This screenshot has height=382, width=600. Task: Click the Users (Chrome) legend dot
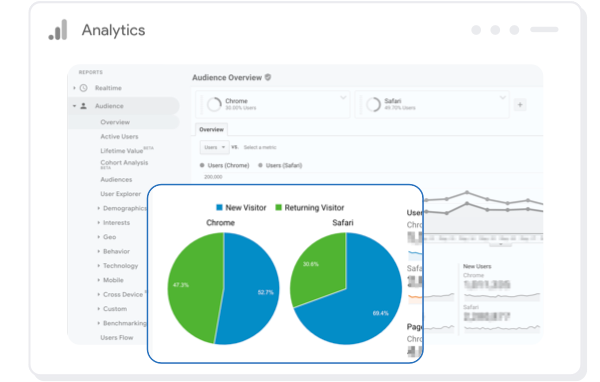pyautogui.click(x=202, y=165)
